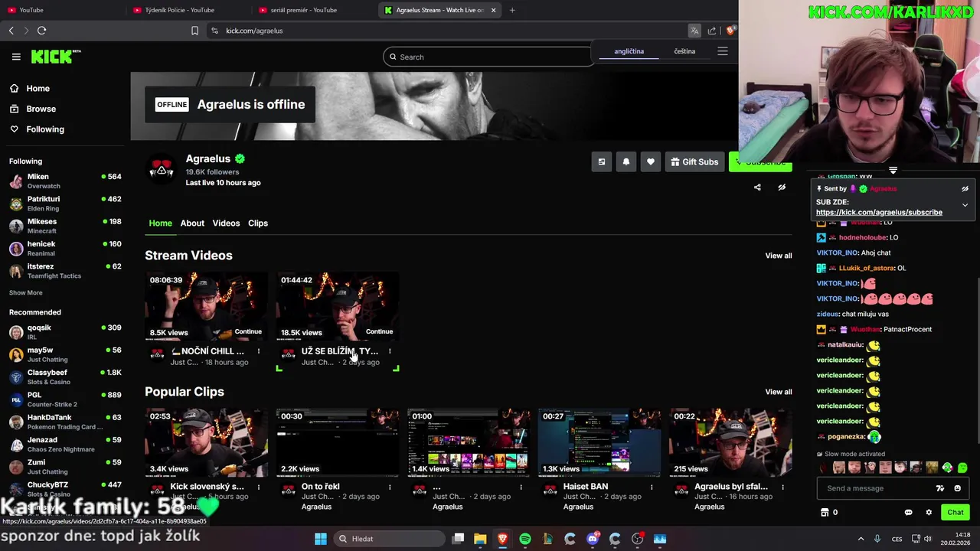The image size is (980, 551).
Task: Click browser share page icon
Action: (712, 31)
